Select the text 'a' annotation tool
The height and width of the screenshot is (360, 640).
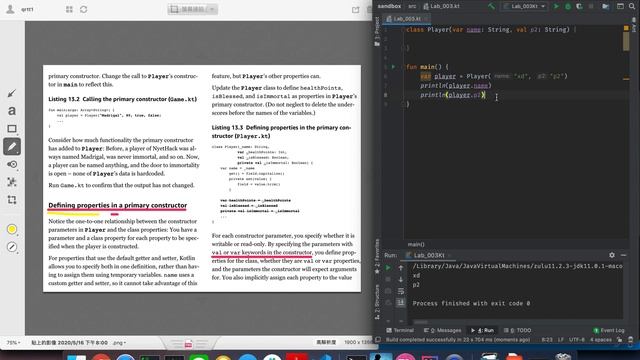click(12, 111)
